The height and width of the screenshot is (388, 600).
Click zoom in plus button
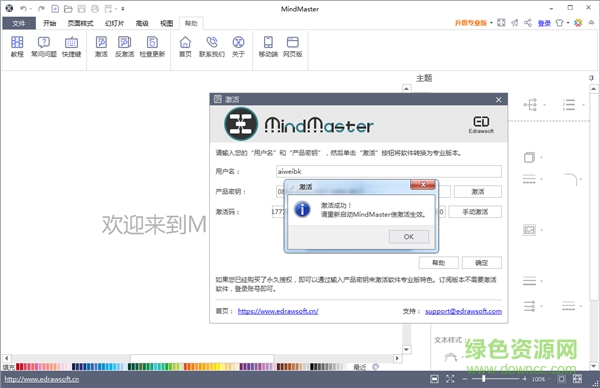(x=524, y=379)
